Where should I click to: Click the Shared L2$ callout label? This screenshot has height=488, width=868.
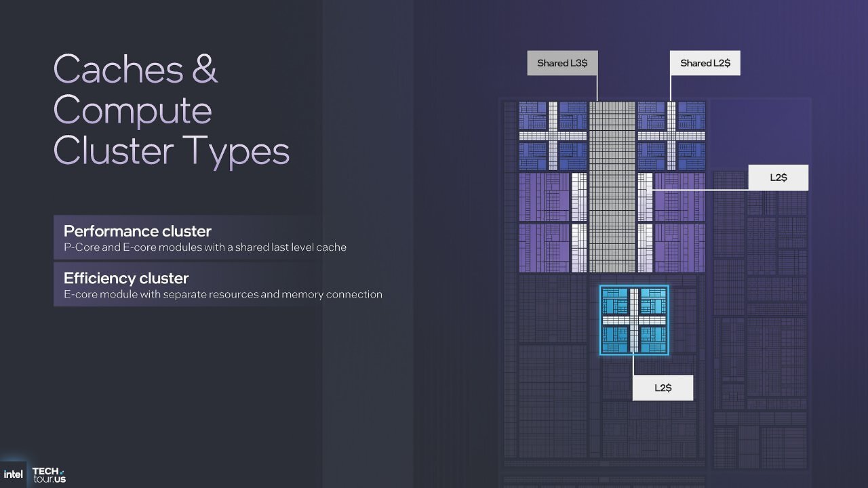point(705,63)
